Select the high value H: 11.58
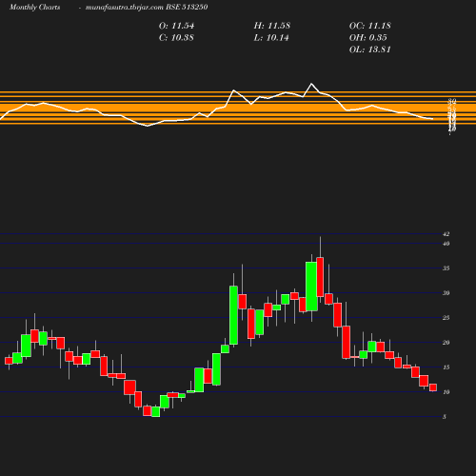This screenshot has width=476, height=476. pyautogui.click(x=272, y=26)
